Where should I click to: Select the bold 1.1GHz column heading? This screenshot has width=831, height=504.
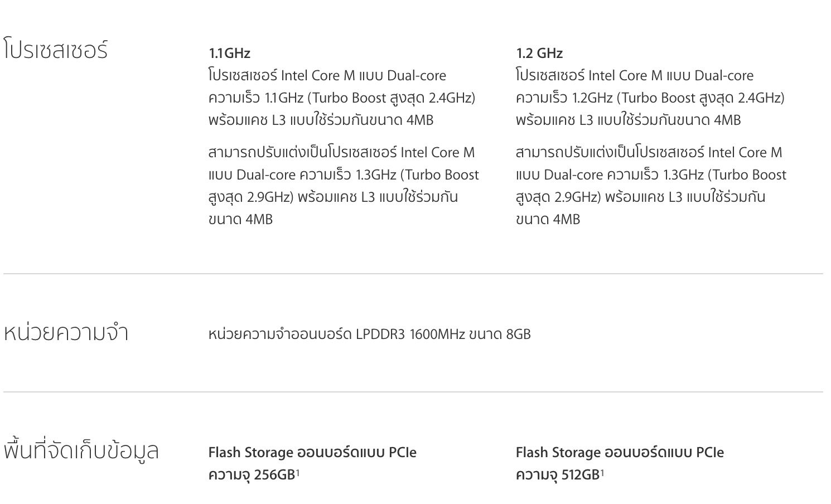[x=229, y=53]
